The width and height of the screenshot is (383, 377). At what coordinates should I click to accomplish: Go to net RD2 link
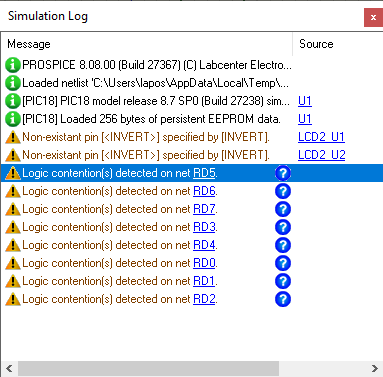pyautogui.click(x=204, y=299)
